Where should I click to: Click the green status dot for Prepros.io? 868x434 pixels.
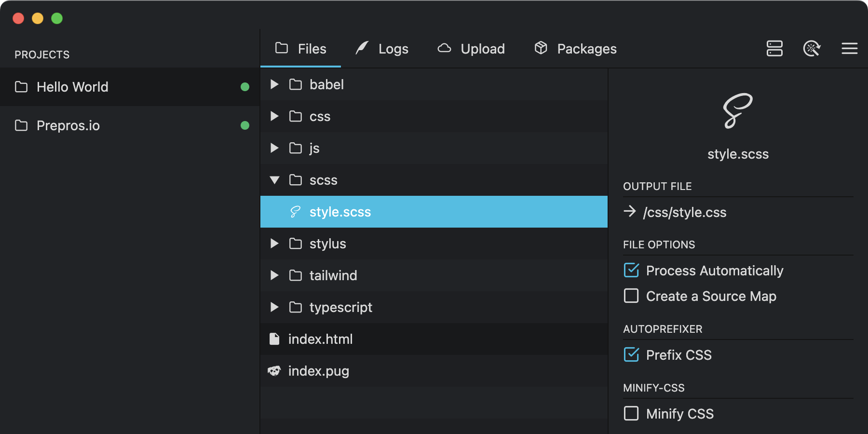pyautogui.click(x=245, y=125)
